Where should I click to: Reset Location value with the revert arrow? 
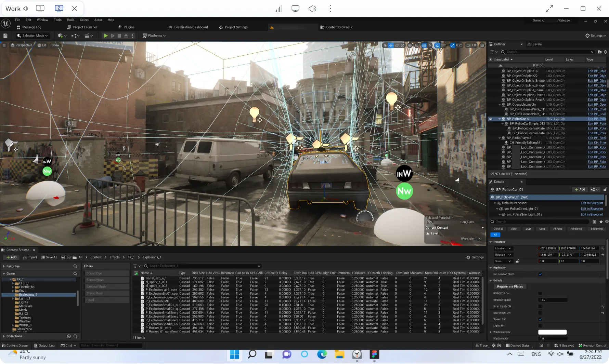pos(603,248)
